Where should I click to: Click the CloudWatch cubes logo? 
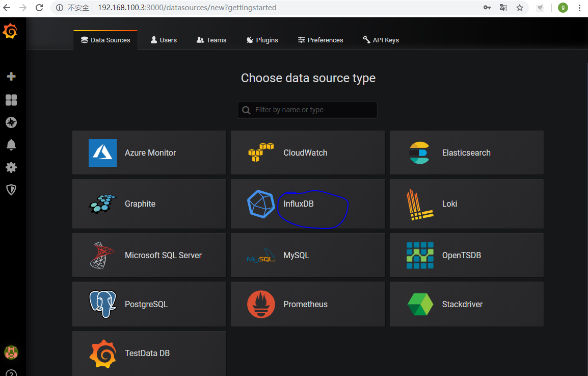pyautogui.click(x=261, y=152)
